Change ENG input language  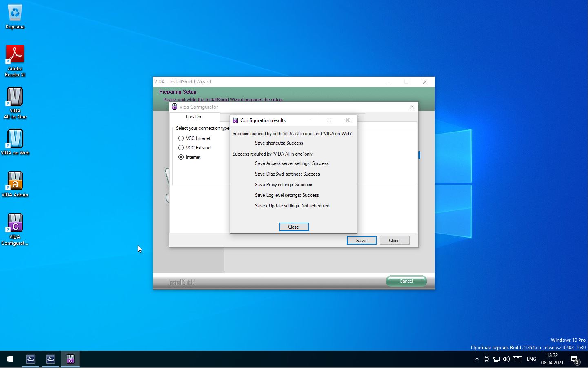coord(531,359)
